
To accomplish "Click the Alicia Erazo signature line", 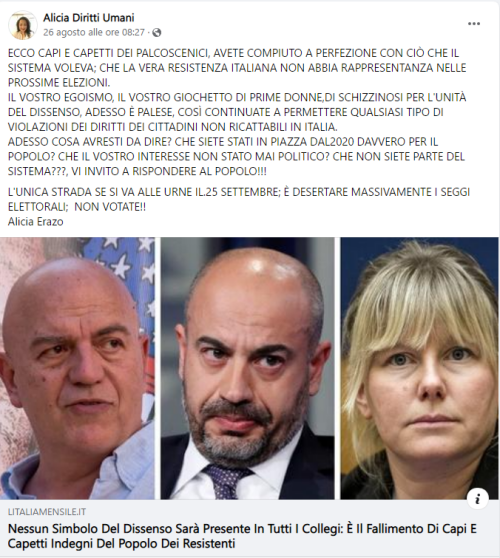I will point(36,222).
